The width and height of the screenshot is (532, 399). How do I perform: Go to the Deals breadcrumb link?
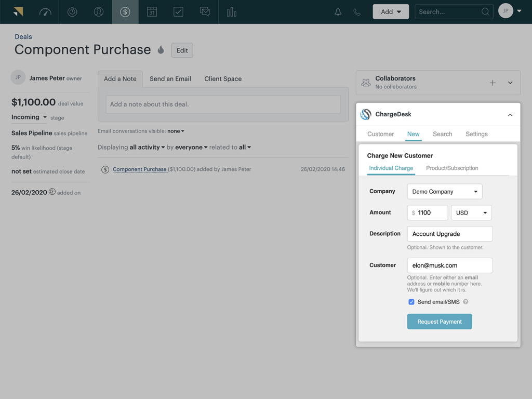pos(23,37)
